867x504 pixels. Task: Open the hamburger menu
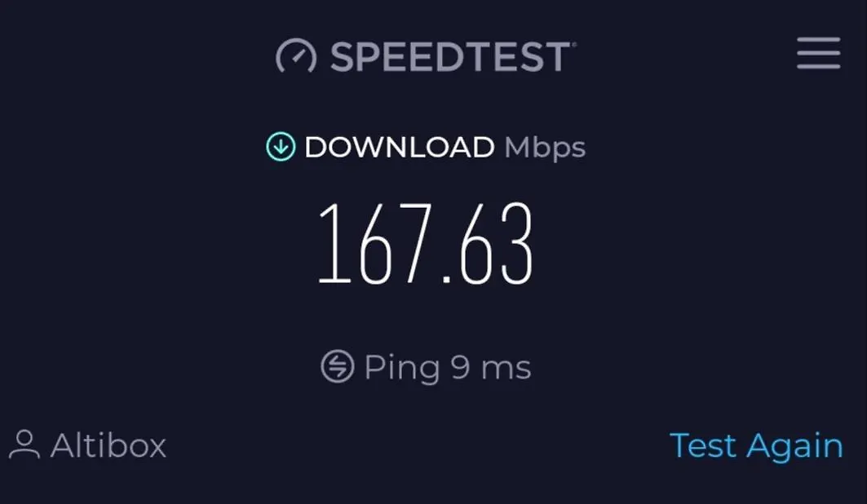(818, 53)
